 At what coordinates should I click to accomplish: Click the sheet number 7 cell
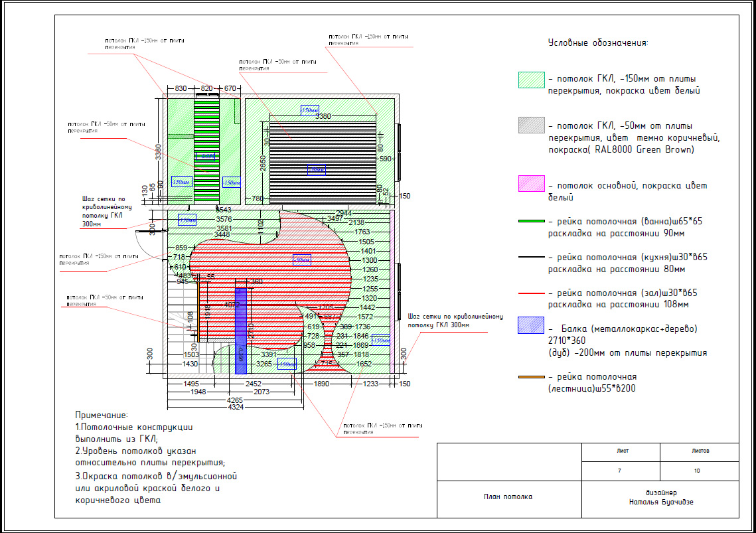coord(620,471)
